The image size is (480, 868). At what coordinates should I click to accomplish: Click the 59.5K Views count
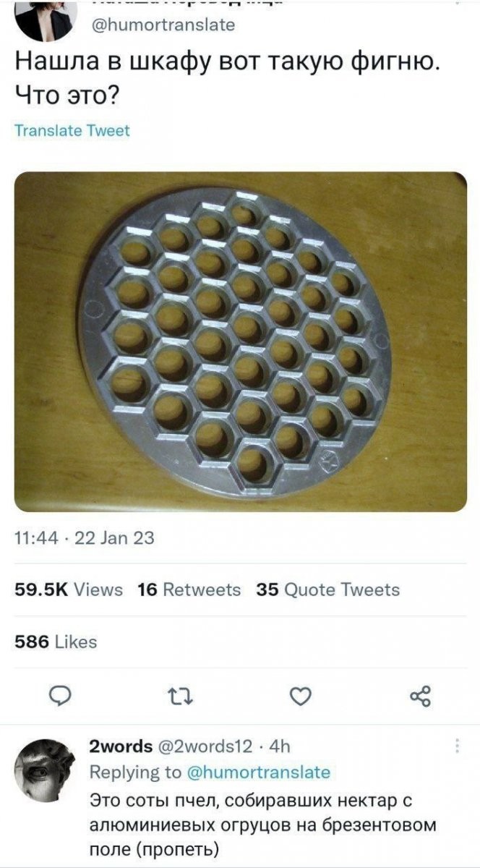coord(69,590)
